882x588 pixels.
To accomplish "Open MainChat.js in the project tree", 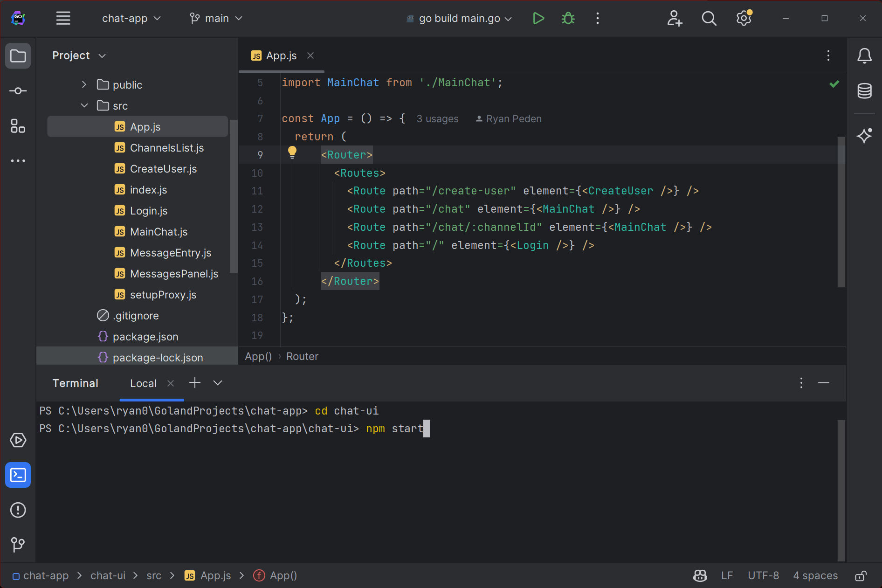I will pyautogui.click(x=158, y=232).
